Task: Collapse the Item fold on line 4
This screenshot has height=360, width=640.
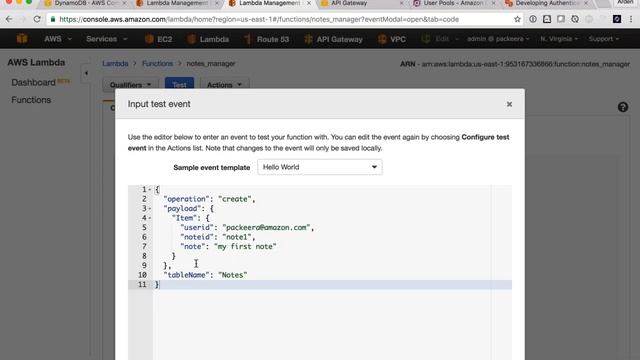Action: pyautogui.click(x=149, y=218)
